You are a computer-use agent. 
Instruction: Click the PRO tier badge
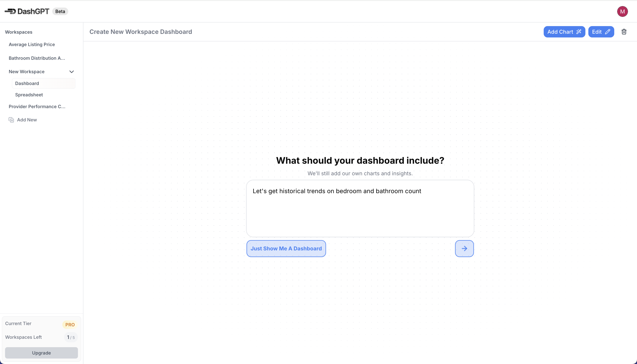point(70,324)
